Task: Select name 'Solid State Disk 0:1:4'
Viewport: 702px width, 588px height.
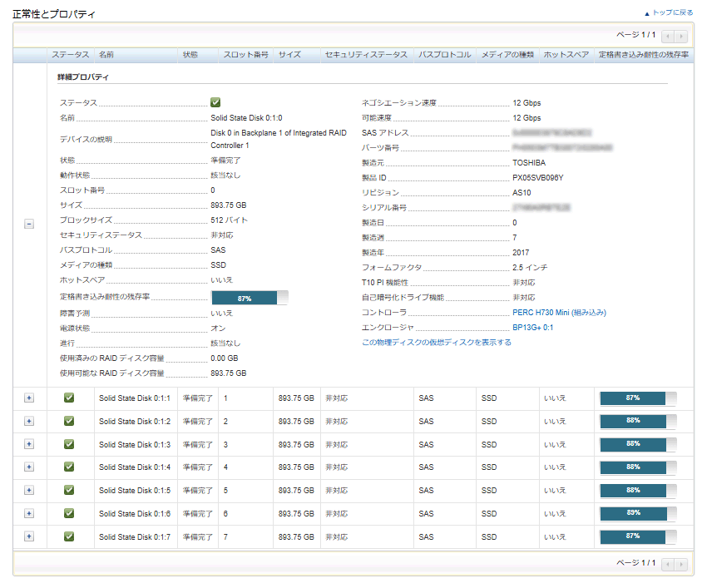Action: 135,467
